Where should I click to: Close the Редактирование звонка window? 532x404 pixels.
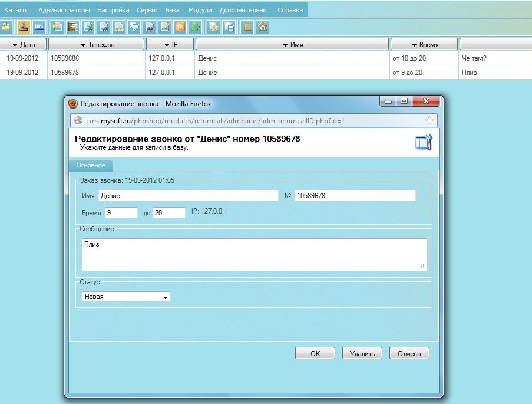tap(426, 101)
